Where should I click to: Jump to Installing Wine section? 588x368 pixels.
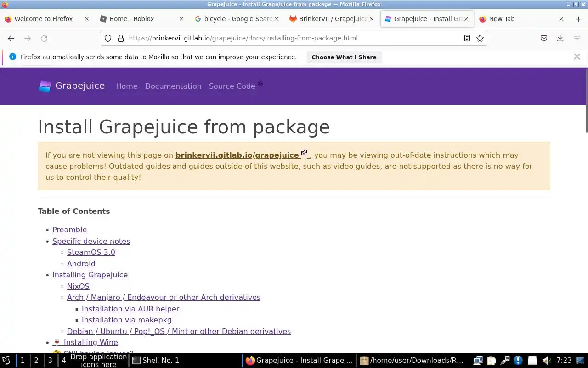pyautogui.click(x=85, y=342)
